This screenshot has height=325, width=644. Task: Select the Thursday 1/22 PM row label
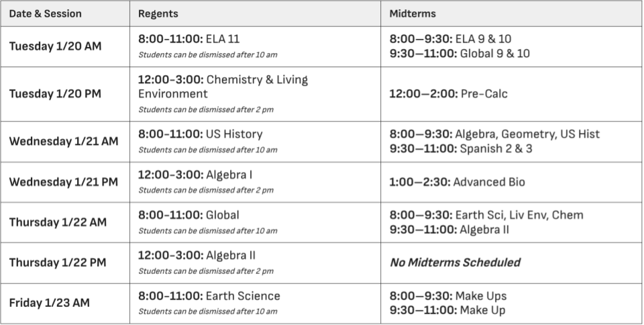click(x=58, y=263)
